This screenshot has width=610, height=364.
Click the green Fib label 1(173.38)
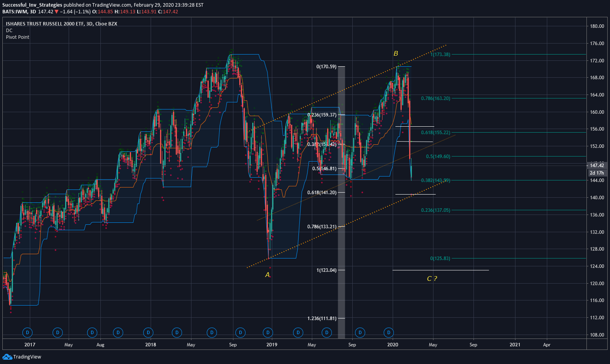[440, 55]
